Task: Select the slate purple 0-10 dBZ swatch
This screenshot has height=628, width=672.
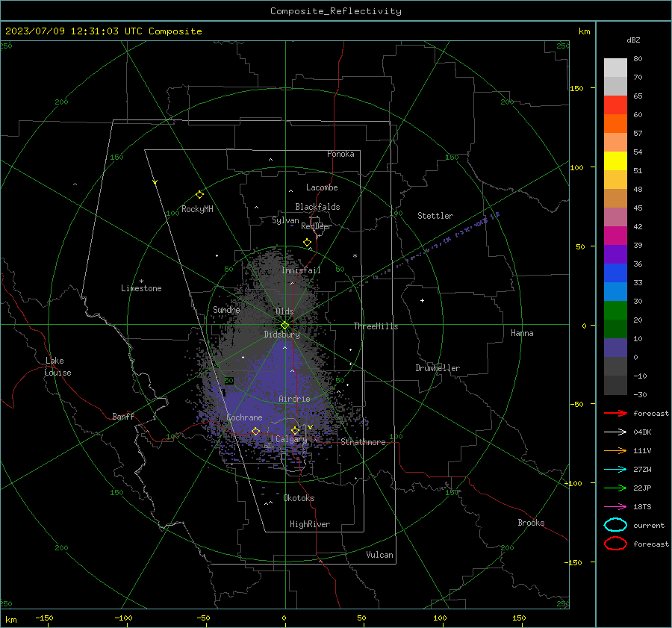Action: [x=615, y=348]
